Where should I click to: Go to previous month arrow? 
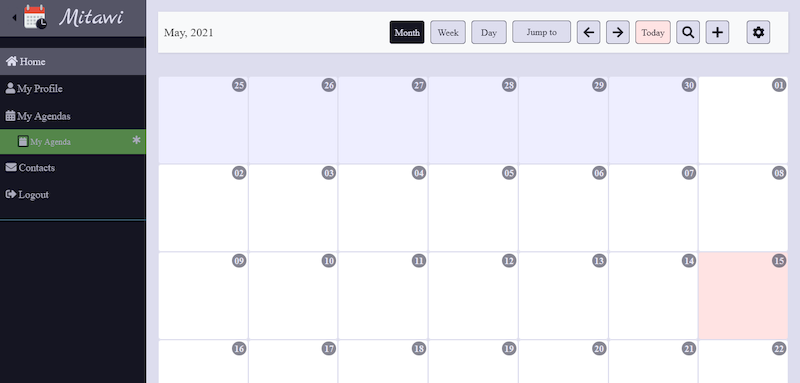(x=588, y=32)
